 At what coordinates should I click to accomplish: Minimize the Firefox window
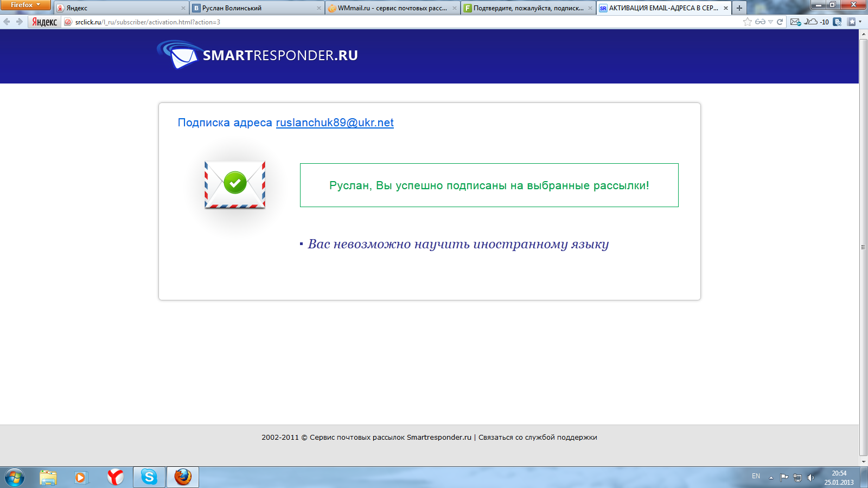(819, 4)
